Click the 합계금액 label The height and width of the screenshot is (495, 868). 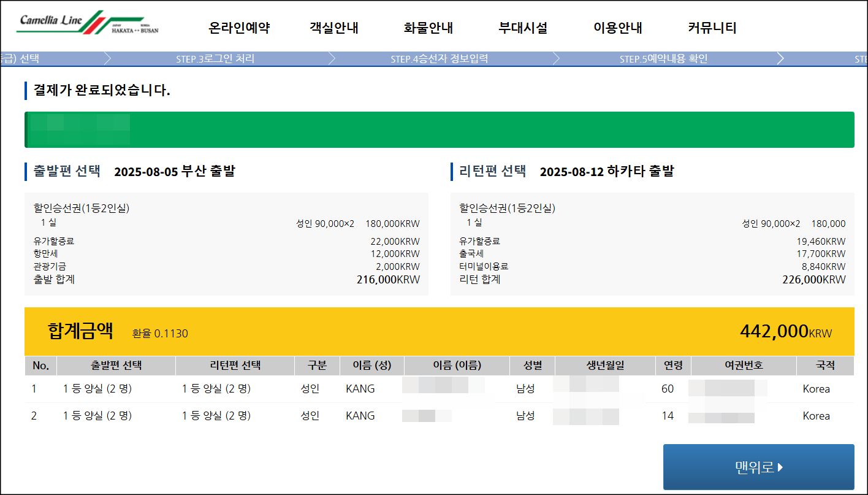80,331
